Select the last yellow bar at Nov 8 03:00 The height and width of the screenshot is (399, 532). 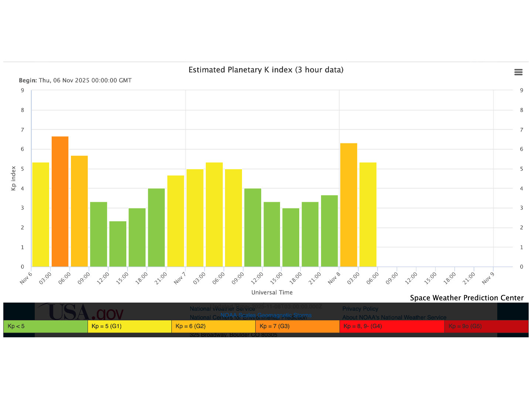368,214
